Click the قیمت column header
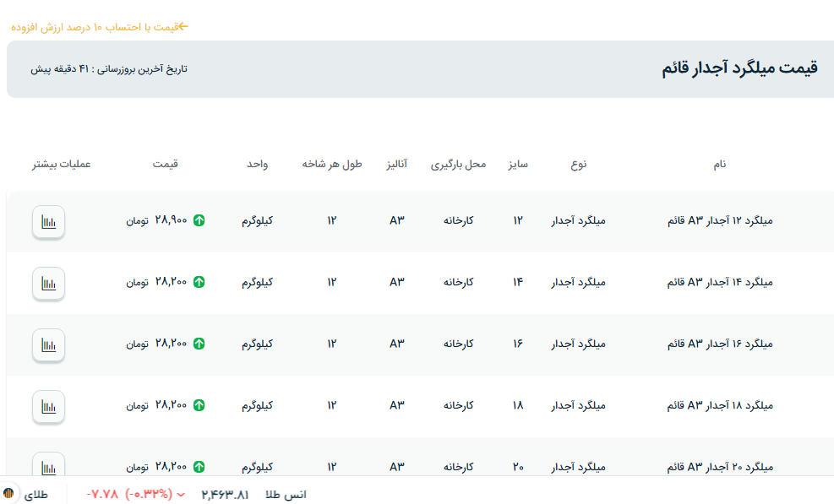The image size is (834, 504). click(166, 164)
